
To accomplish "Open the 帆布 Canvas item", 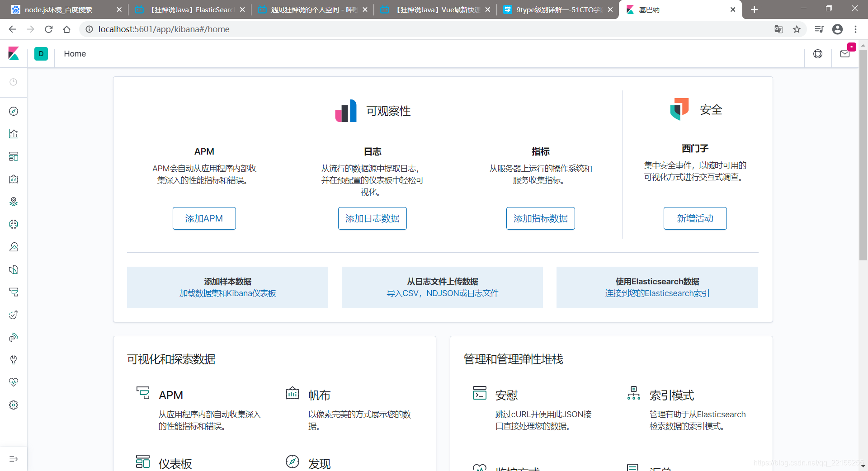I will pos(319,395).
